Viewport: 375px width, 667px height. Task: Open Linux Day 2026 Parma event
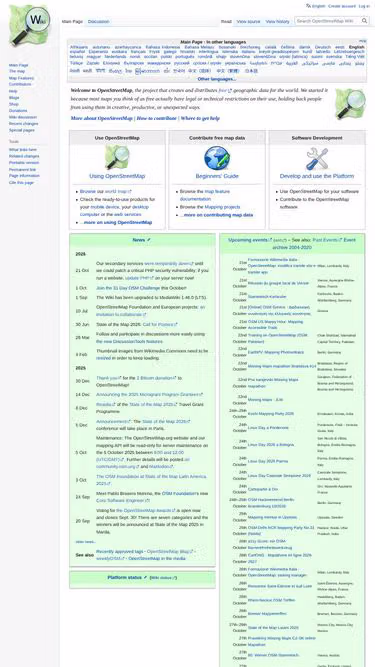pos(268,461)
